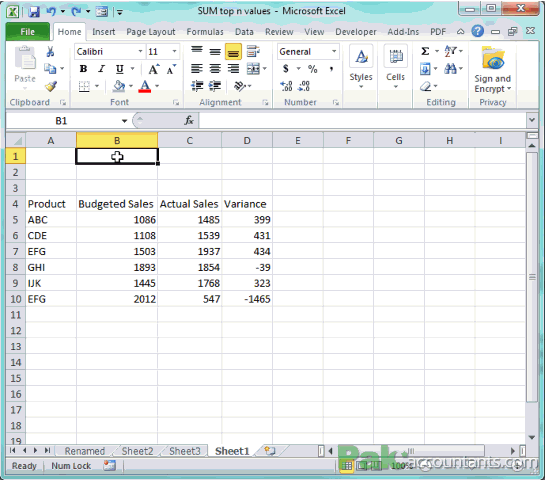Image resolution: width=545 pixels, height=480 pixels.
Task: Toggle Wrap Text
Action: (x=253, y=52)
